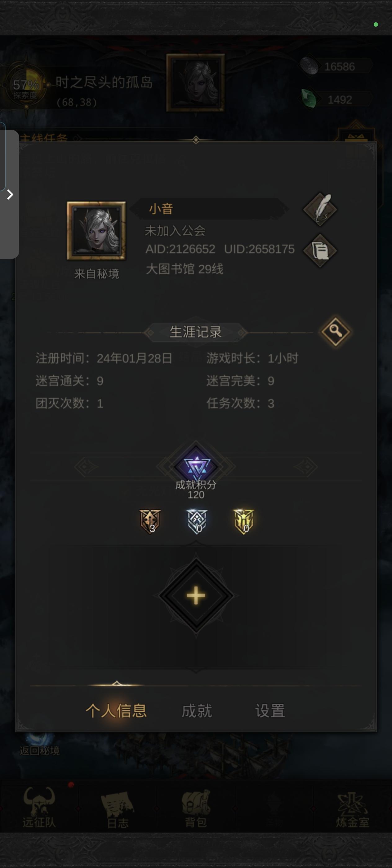392x868 pixels.
Task: Tap the silver badge showing 0
Action: tap(197, 522)
